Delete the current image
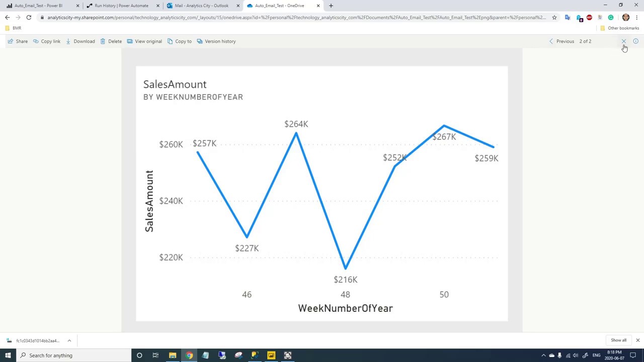 (x=111, y=41)
